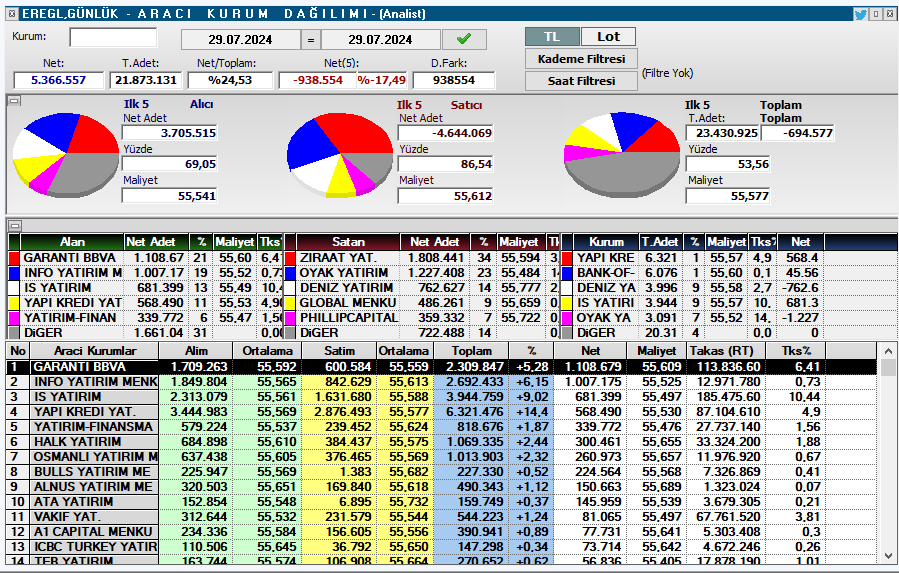Sort by Araci Kurumlar column header
The image size is (899, 573).
tap(95, 350)
